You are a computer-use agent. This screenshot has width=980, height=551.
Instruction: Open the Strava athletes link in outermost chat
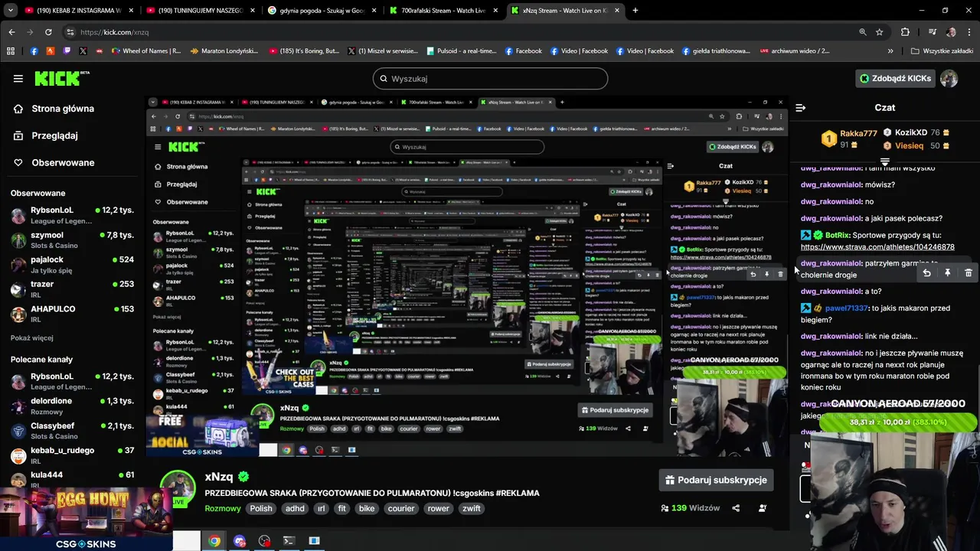[x=877, y=247]
